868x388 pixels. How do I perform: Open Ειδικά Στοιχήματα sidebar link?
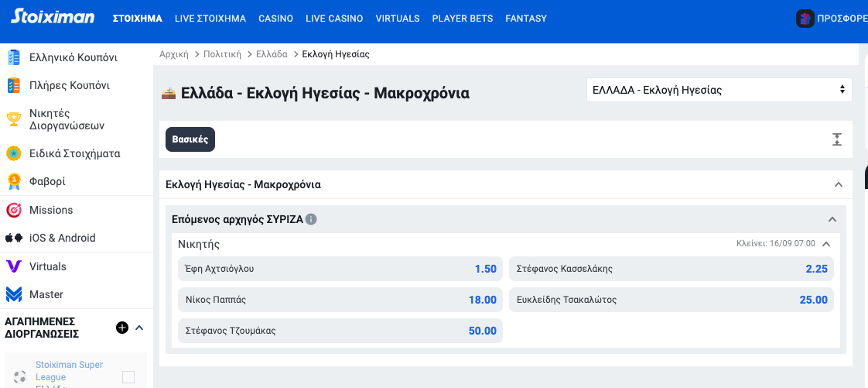75,153
